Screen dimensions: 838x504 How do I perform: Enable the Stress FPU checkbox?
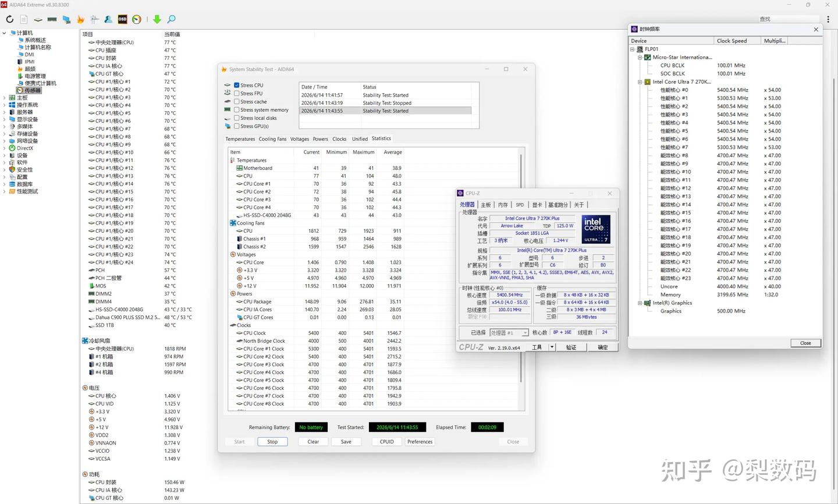click(237, 93)
